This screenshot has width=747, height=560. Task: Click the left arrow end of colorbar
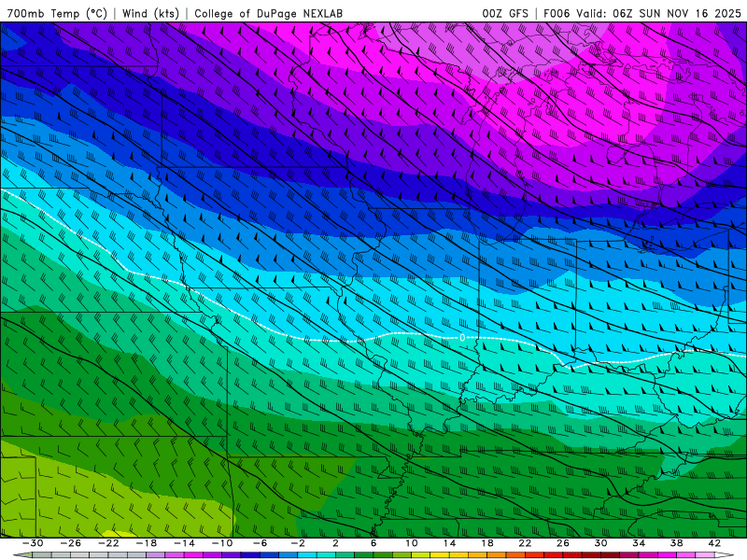point(22,555)
